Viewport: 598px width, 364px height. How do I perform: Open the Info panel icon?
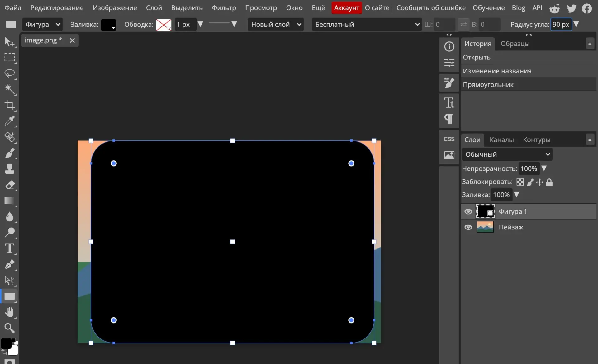449,47
